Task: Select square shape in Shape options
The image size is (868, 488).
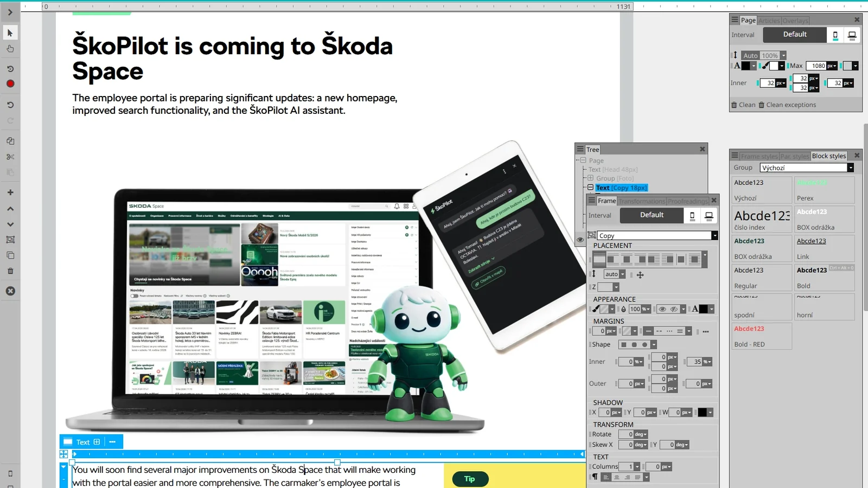Action: click(624, 345)
